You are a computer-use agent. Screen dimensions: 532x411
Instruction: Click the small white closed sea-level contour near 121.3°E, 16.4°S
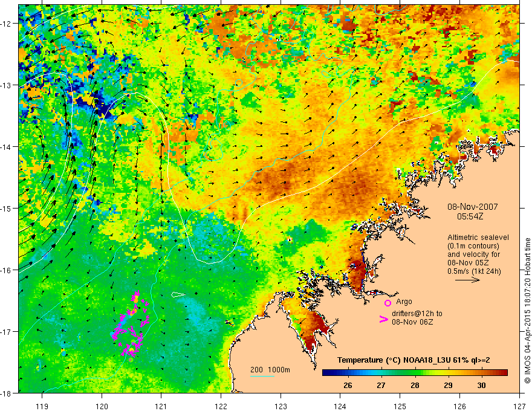click(178, 294)
